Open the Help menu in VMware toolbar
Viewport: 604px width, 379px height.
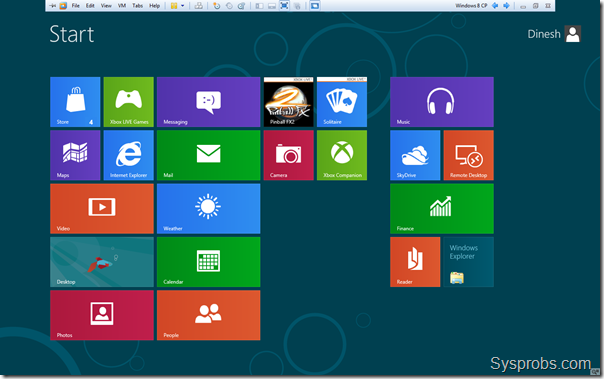click(x=154, y=6)
